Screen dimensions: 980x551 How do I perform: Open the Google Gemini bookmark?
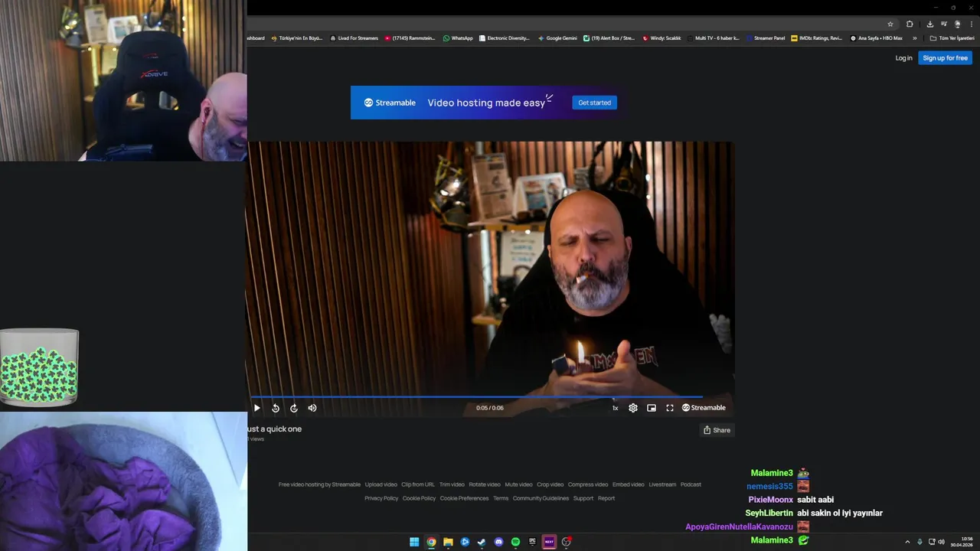[557, 38]
